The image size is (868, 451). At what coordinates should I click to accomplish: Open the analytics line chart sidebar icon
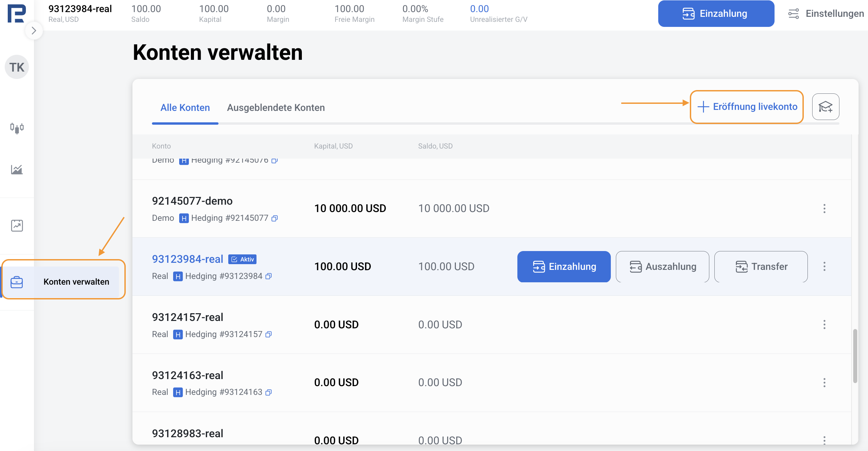coord(17,169)
